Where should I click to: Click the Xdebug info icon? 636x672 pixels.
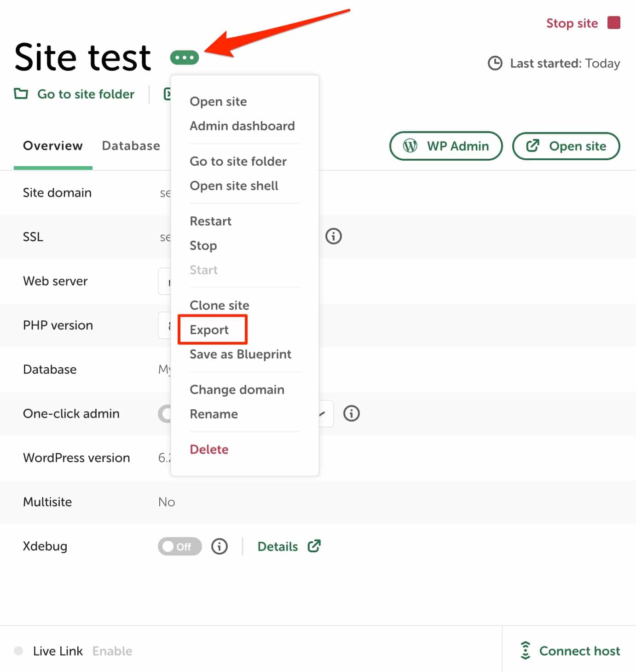220,546
